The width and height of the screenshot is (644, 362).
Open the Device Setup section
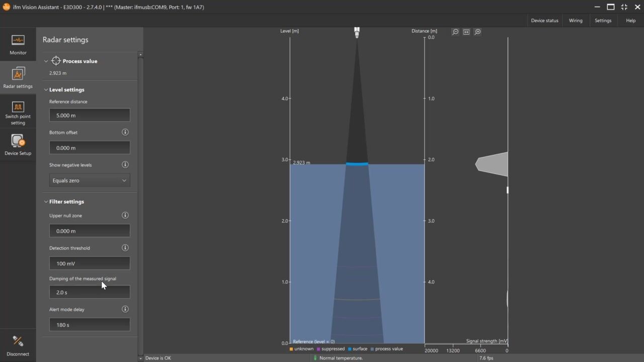18,145
